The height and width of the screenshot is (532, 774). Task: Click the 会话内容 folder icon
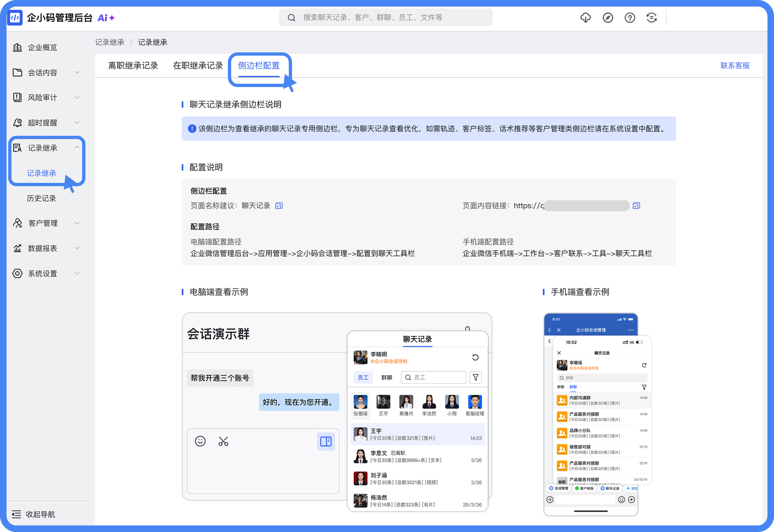pos(17,72)
